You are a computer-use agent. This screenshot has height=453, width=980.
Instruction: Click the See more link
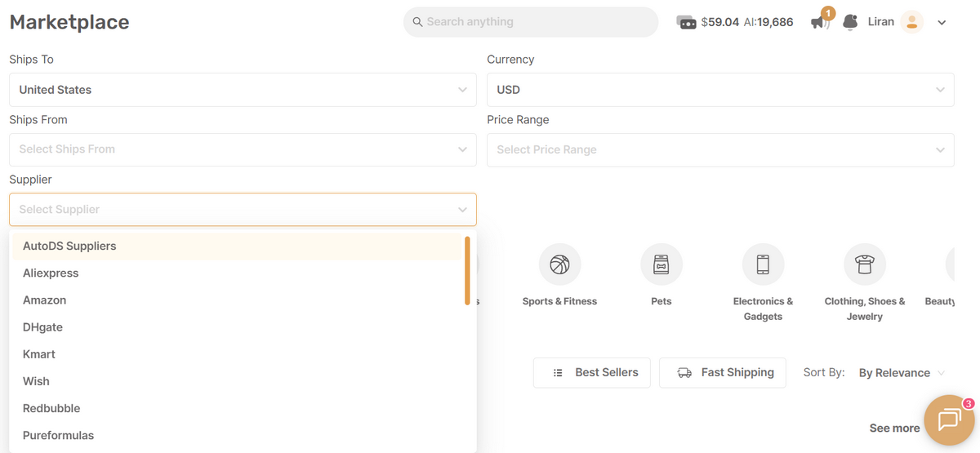(894, 428)
